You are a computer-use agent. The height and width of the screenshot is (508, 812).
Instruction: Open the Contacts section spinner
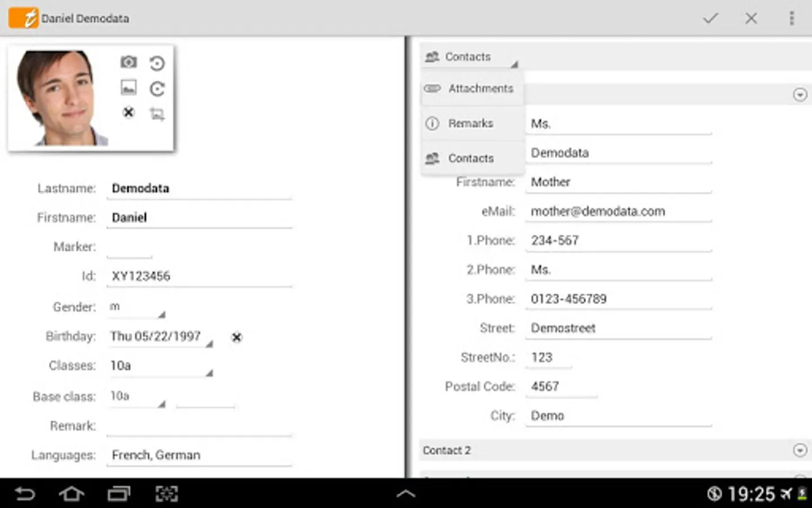click(x=471, y=57)
